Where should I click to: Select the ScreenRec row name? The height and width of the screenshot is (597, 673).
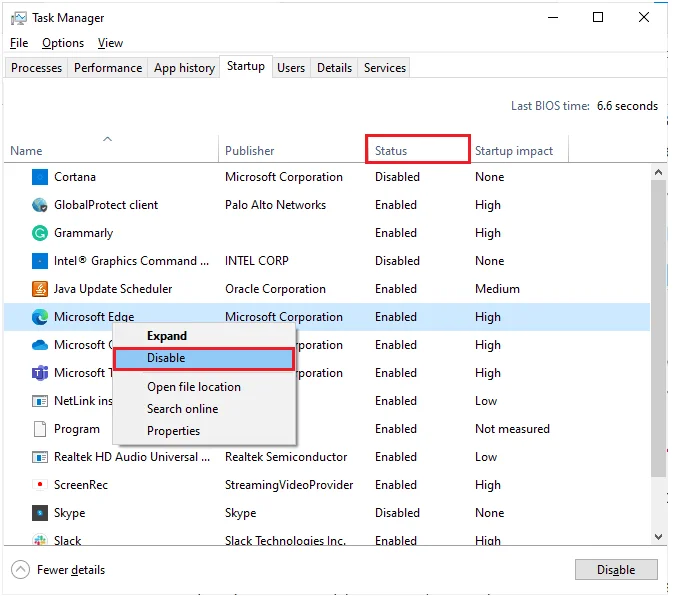(x=81, y=485)
